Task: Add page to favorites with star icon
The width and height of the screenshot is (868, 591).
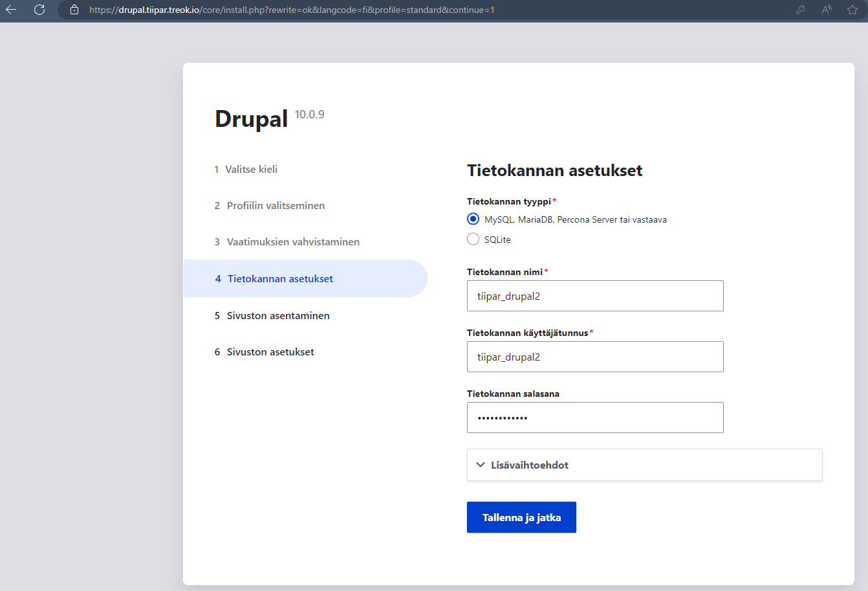Action: click(852, 10)
